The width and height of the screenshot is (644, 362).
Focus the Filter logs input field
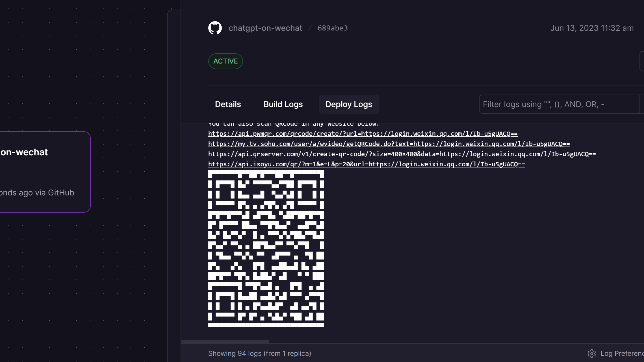coord(560,104)
